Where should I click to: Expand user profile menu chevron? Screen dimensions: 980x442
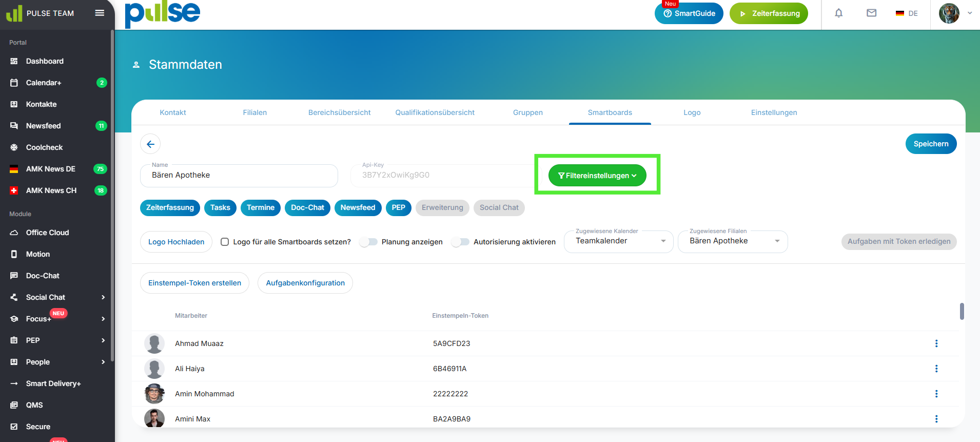970,13
